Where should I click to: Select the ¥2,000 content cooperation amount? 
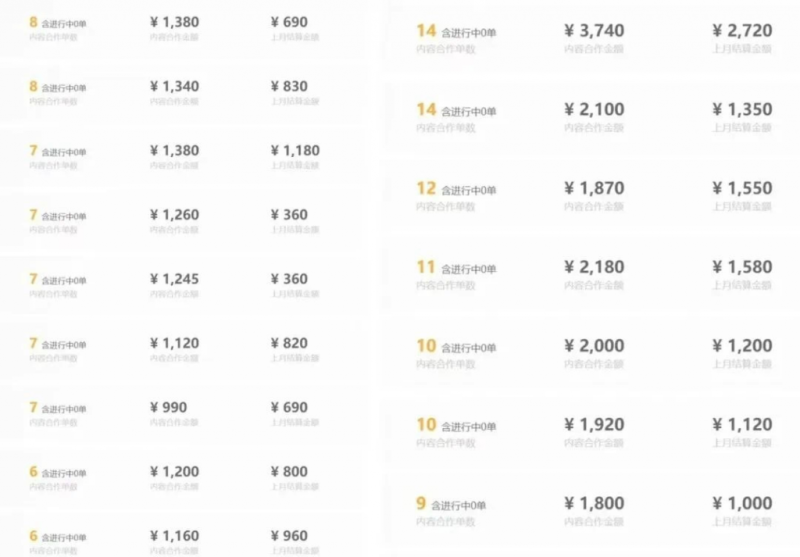[594, 346]
